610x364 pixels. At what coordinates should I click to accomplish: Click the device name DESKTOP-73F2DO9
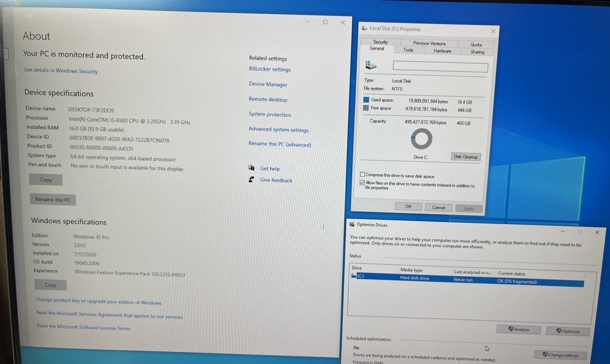click(91, 110)
